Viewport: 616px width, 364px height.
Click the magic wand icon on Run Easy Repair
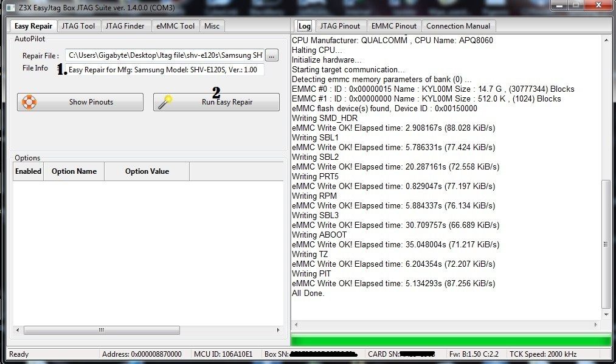coord(164,102)
